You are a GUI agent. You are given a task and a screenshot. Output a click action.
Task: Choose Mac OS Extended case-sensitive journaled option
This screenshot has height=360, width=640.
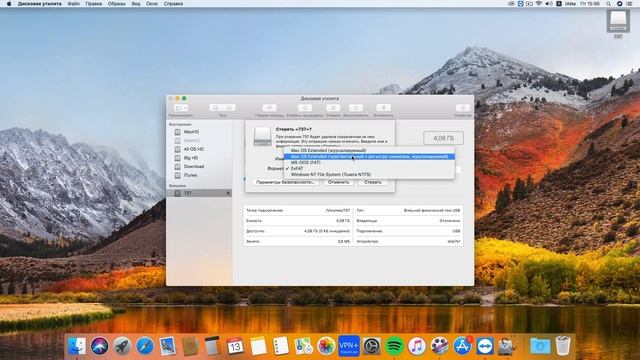369,157
